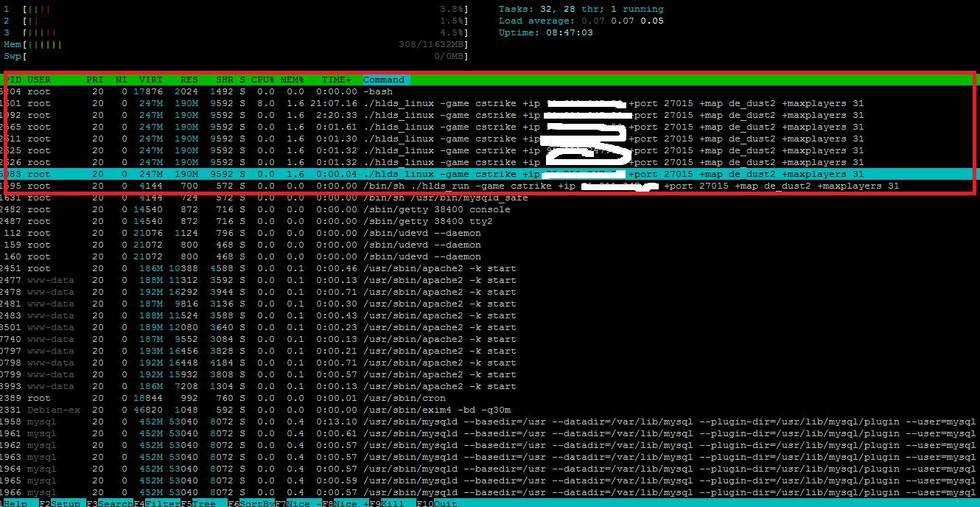Image resolution: width=980 pixels, height=507 pixels.
Task: Select the getty 38400 tty2 row
Action: pyautogui.click(x=490, y=221)
